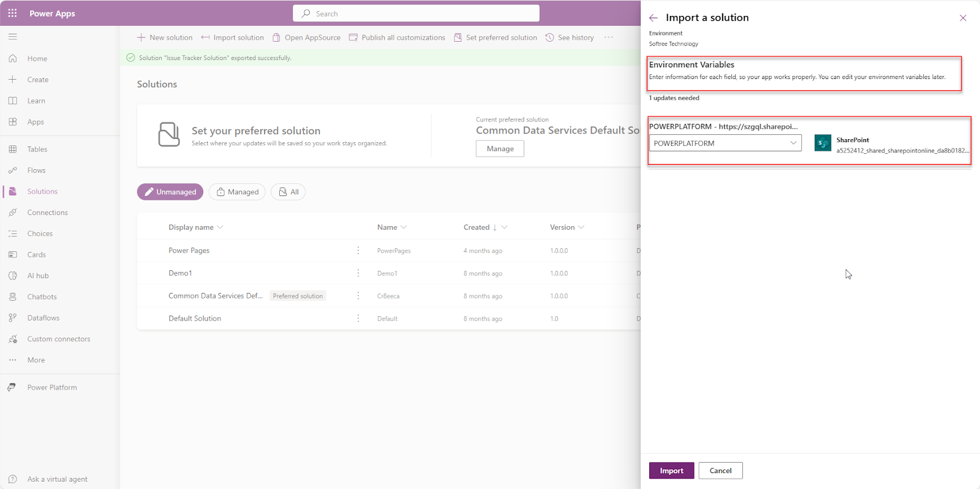Screen dimensions: 980x489
Task: Open the Power Pages solution
Action: [x=189, y=250]
